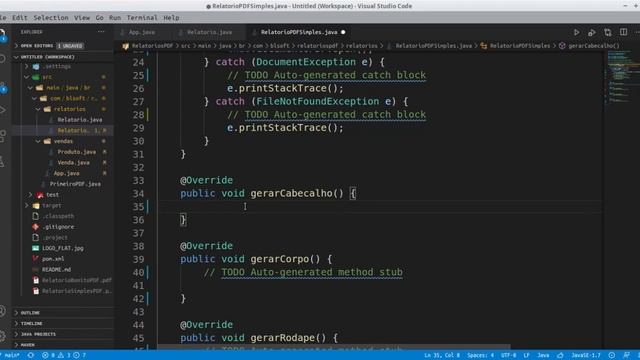Image resolution: width=640 pixels, height=360 pixels.
Task: Collapse the relatorios folder
Action: (69, 109)
